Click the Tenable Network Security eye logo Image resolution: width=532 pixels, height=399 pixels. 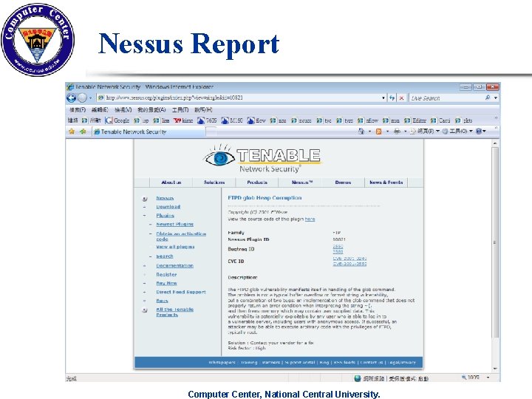[262, 159]
